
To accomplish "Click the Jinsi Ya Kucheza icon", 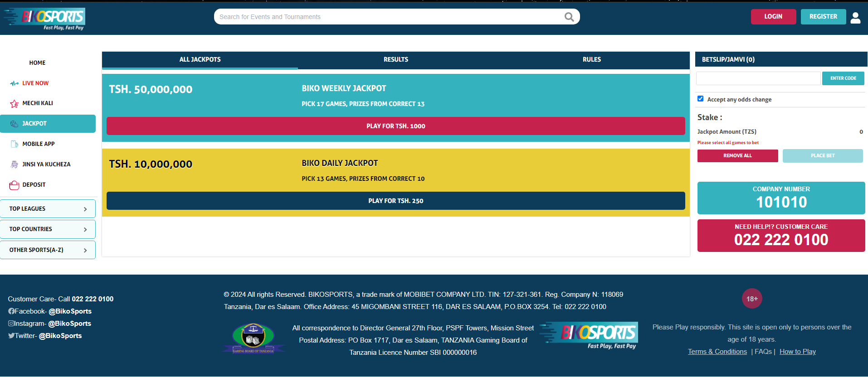I will pyautogui.click(x=15, y=164).
